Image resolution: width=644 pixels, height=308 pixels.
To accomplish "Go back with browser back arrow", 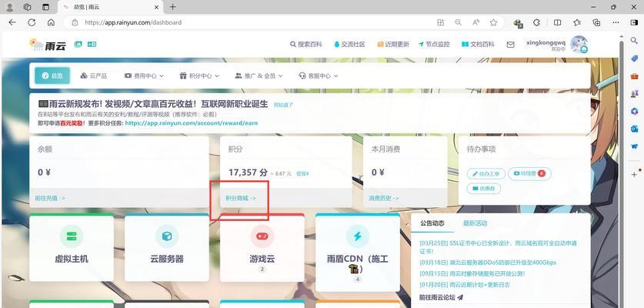I will coord(12,22).
